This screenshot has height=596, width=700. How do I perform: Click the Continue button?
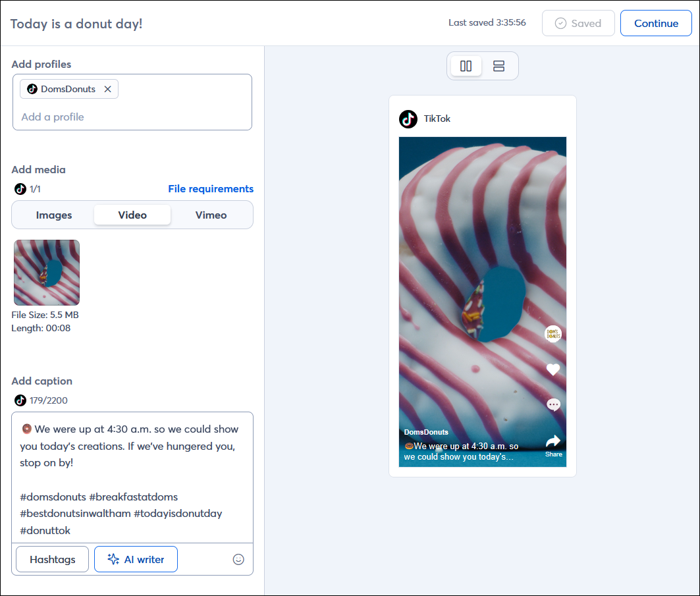656,23
